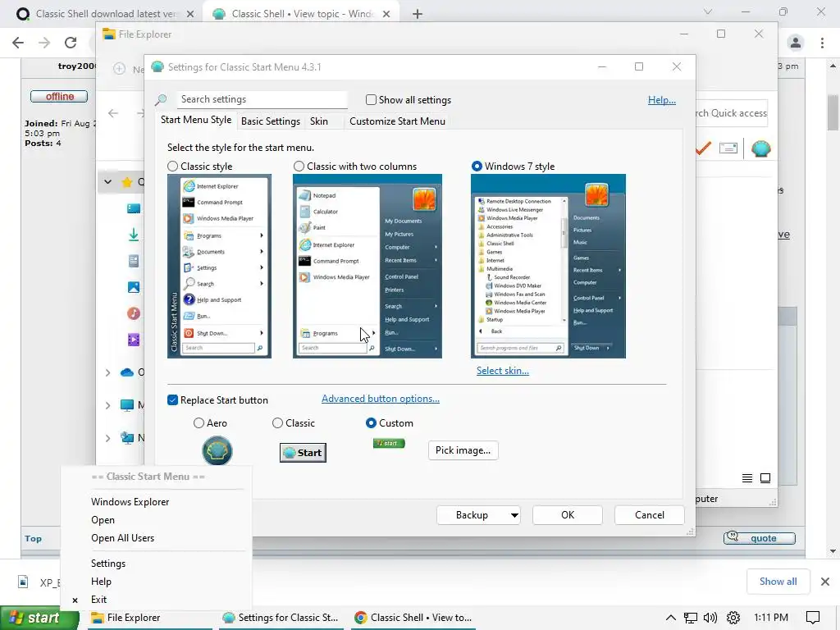Open the Chrome three-dot menu
The width and height of the screenshot is (840, 630).
[x=822, y=43]
